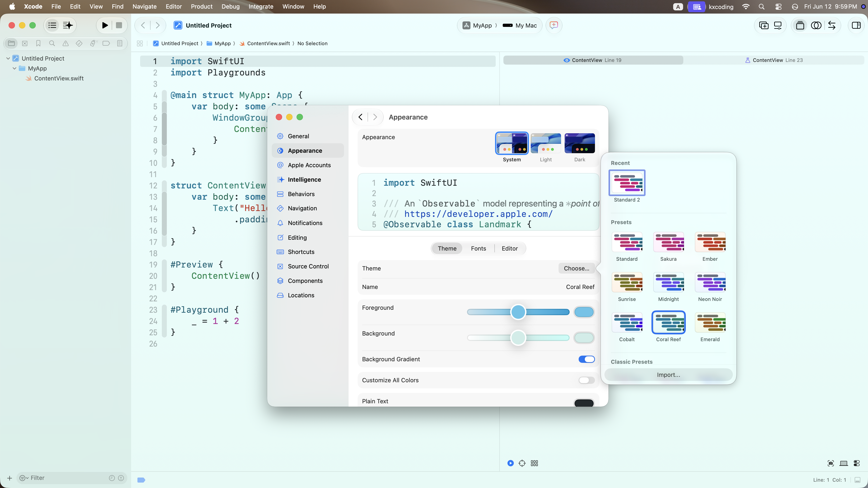Screen dimensions: 868x488
Task: Show the project navigator folder icon
Action: pos(11,43)
